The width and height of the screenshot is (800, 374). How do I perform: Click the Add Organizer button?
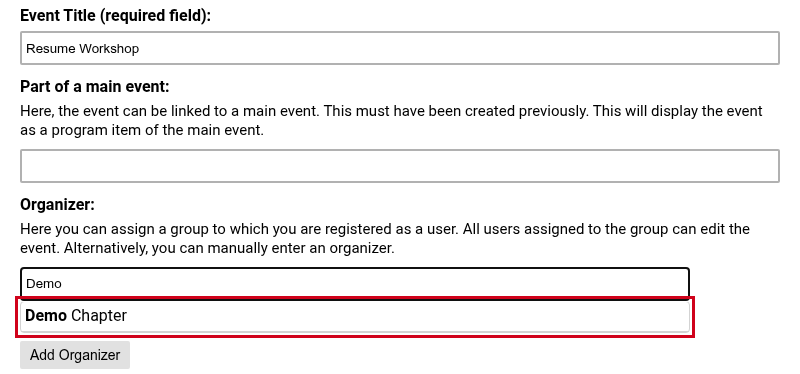[75, 355]
